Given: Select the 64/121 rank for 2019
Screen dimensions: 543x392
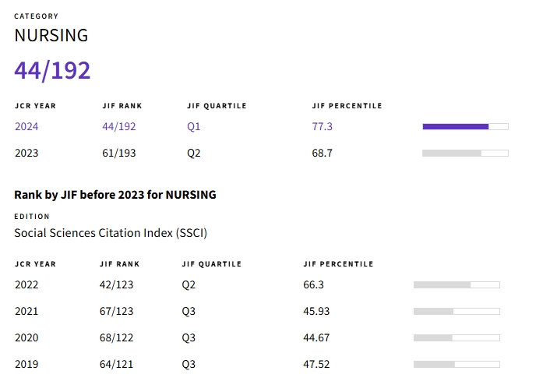Looking at the screenshot, I should (x=117, y=364).
